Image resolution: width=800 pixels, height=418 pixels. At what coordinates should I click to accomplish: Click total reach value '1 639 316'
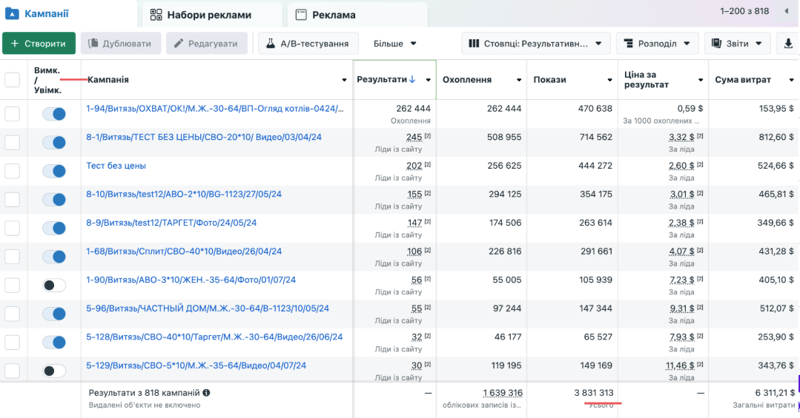click(503, 393)
